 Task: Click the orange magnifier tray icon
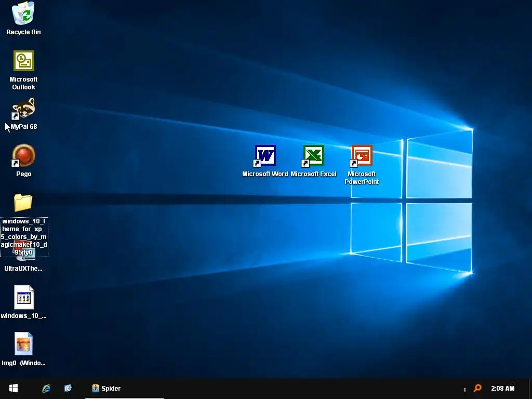(x=477, y=388)
